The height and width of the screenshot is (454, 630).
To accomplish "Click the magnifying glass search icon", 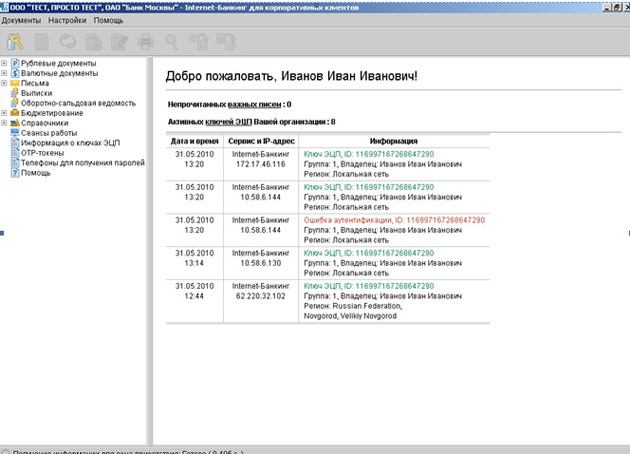I will click(x=172, y=42).
